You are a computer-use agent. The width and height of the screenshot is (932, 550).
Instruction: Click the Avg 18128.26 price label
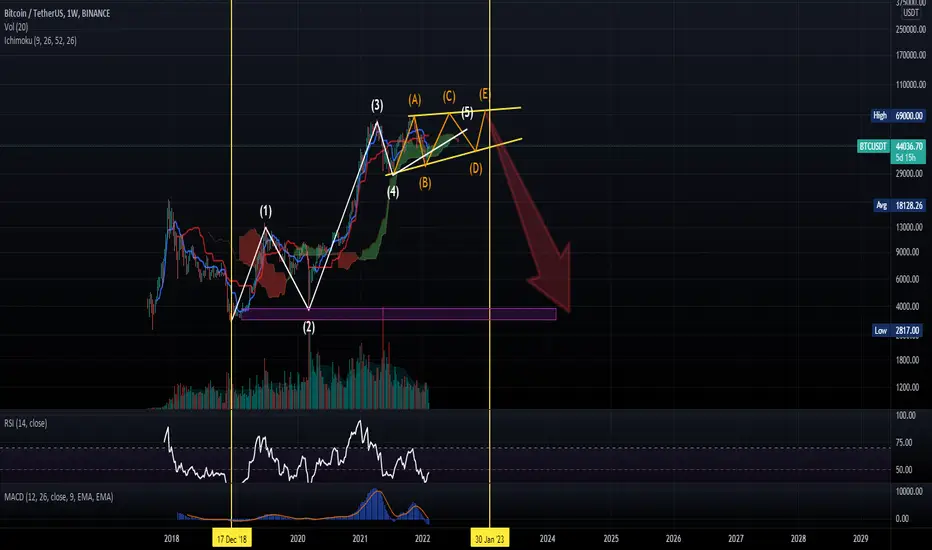click(x=899, y=205)
